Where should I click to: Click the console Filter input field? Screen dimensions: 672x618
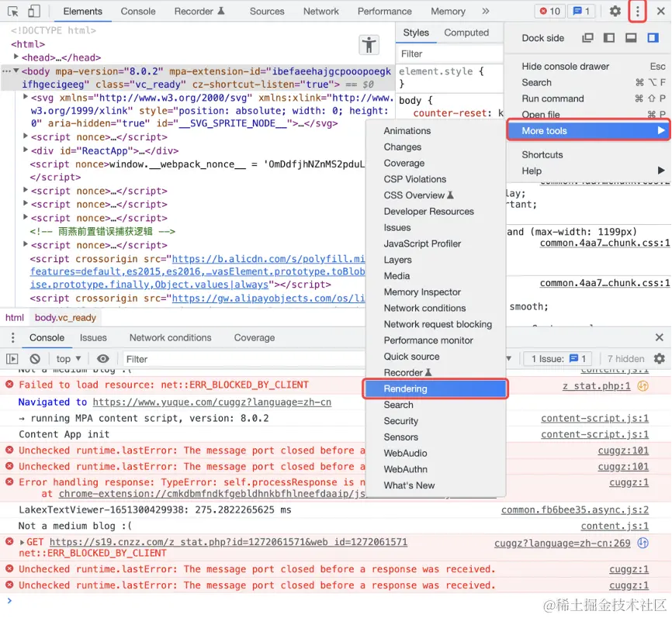point(244,359)
